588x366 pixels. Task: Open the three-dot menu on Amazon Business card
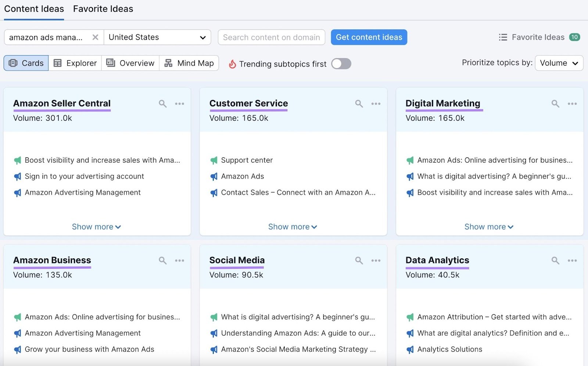click(x=179, y=260)
